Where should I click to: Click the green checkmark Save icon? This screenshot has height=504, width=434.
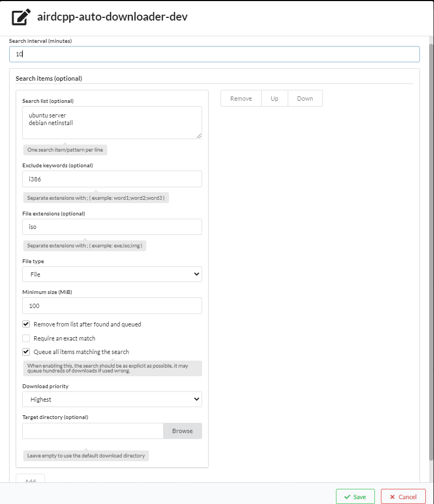(347, 496)
